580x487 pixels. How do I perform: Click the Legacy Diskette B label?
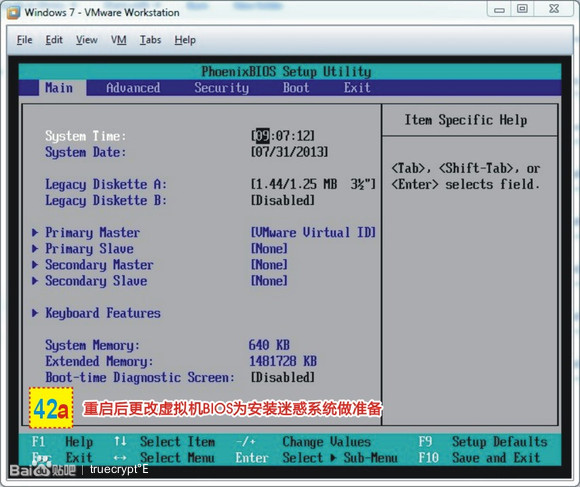coord(106,200)
